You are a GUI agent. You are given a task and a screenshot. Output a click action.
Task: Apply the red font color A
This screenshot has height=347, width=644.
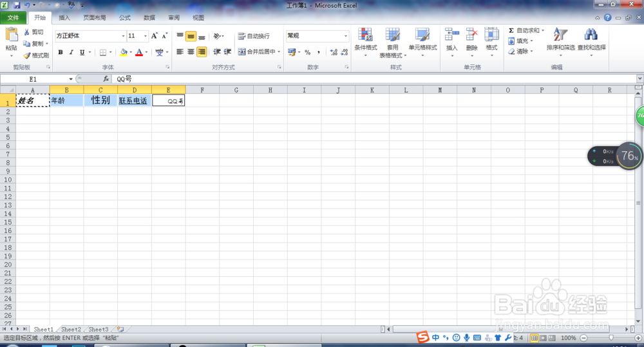click(139, 53)
